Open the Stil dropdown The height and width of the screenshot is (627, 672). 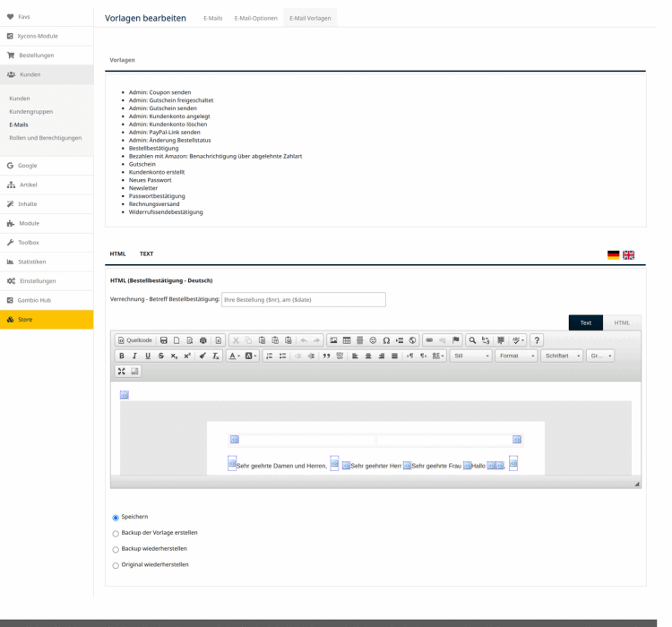[x=471, y=356]
